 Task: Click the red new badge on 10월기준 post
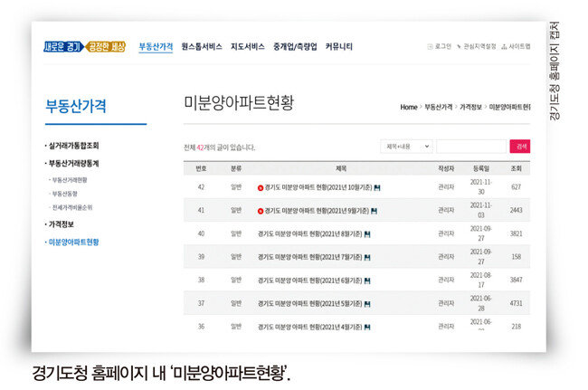point(261,188)
